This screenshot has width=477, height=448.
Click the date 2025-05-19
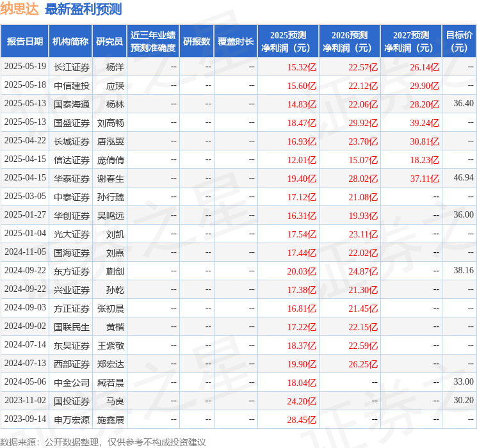pos(25,67)
